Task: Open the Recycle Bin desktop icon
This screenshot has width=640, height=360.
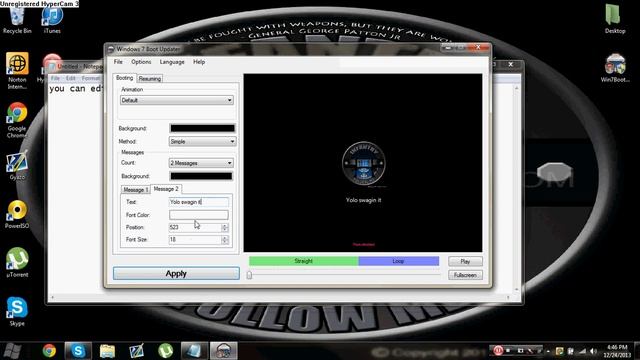Action: coord(17,20)
